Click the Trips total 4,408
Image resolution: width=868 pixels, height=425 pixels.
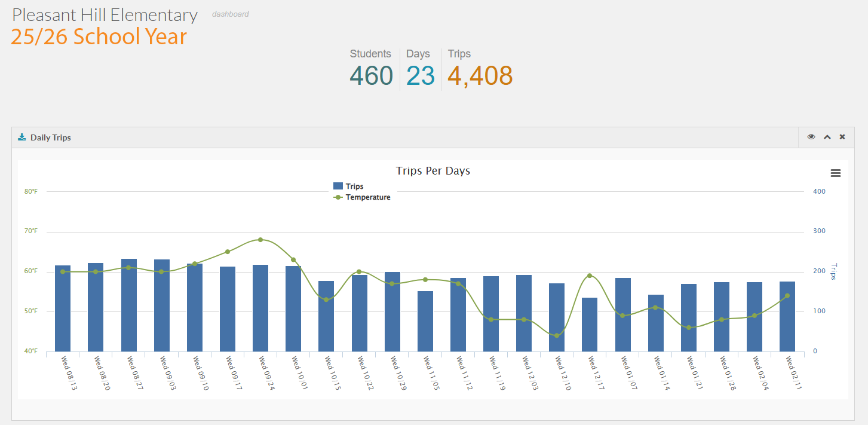(480, 76)
